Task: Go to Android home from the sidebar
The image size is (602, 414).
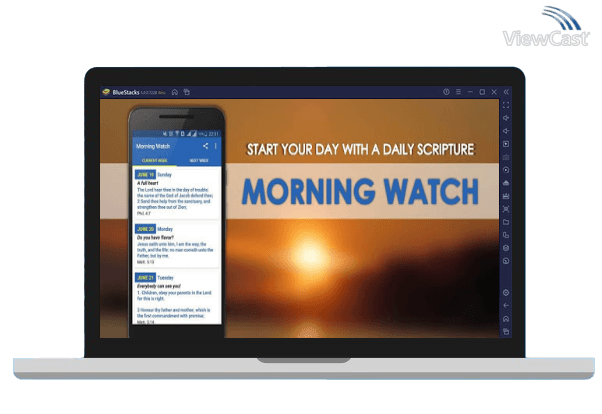Action: [506, 319]
